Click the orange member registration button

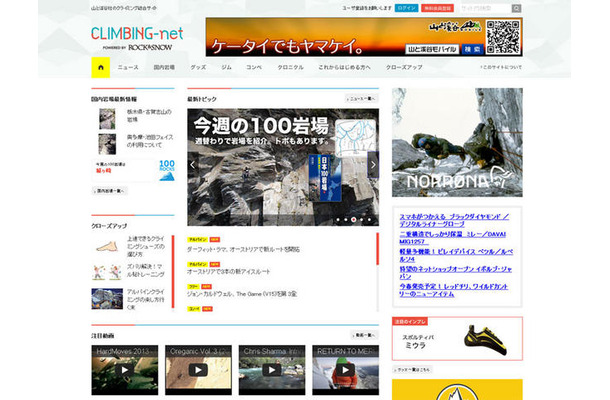click(x=440, y=8)
